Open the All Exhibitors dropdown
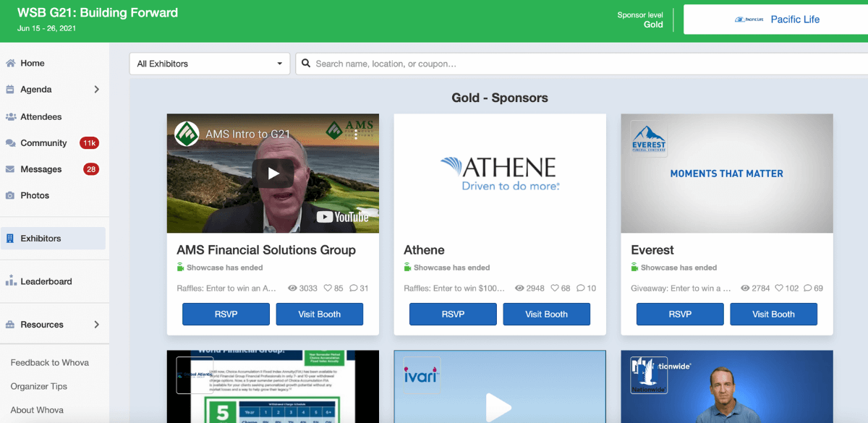The width and height of the screenshot is (868, 423). [210, 64]
